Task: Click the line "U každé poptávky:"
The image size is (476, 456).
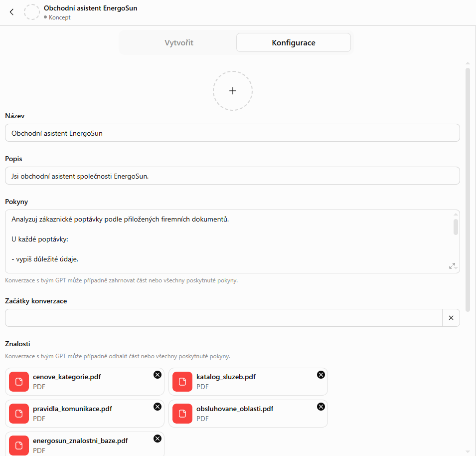Action: (40, 239)
